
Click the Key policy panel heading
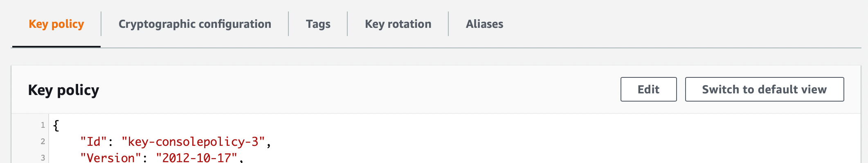63,90
